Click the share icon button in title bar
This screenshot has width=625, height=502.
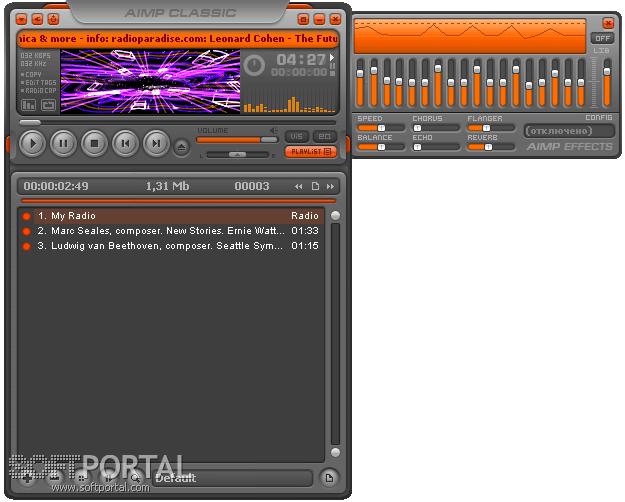(x=37, y=19)
